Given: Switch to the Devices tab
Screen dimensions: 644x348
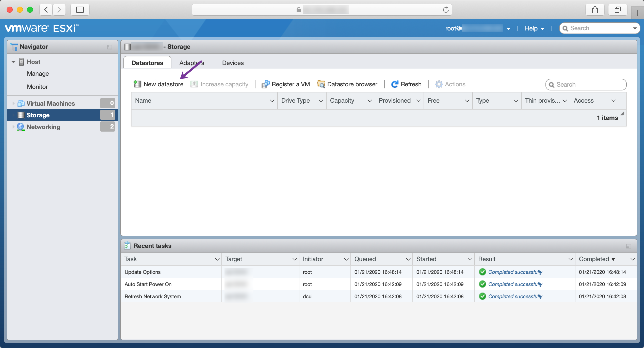Looking at the screenshot, I should coord(233,63).
